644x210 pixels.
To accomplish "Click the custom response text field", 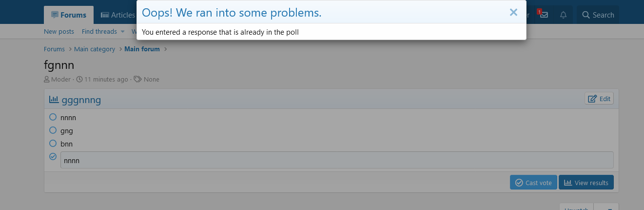I will (337, 160).
